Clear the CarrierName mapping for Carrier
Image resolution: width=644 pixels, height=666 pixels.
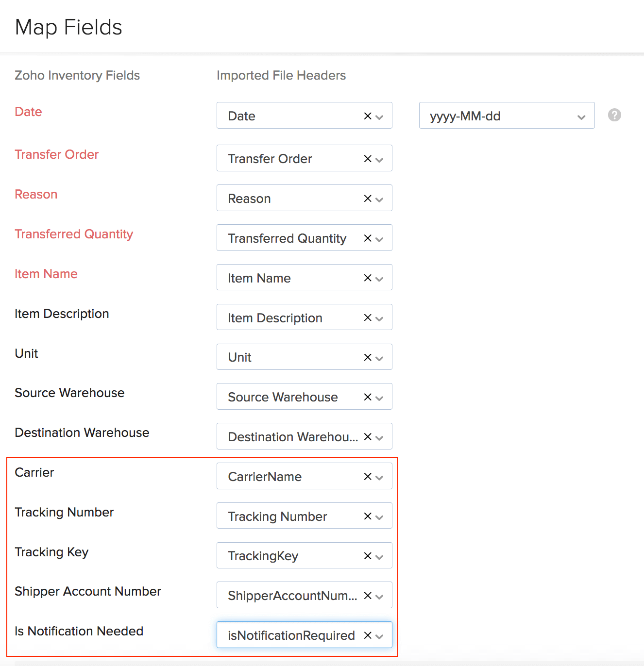367,476
